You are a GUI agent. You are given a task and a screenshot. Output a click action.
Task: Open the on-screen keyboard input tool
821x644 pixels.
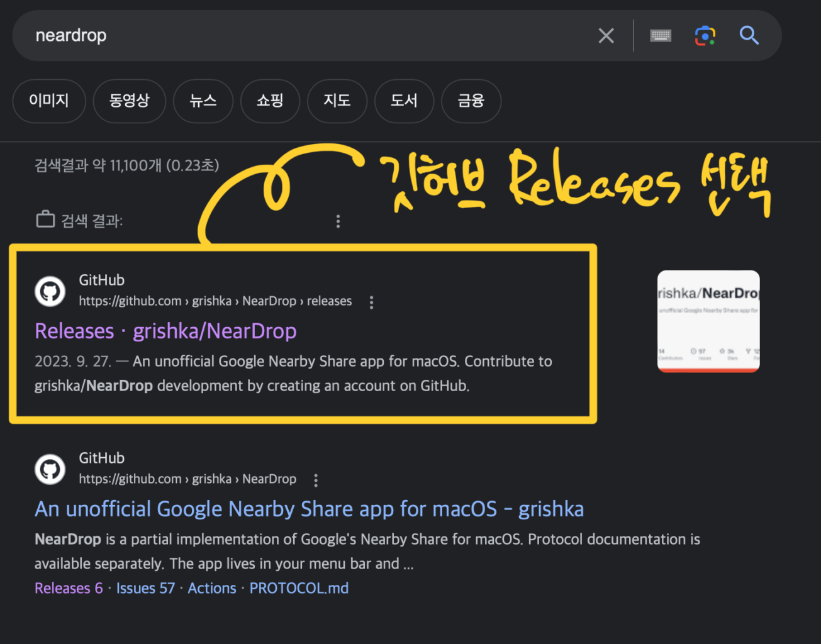coord(661,36)
